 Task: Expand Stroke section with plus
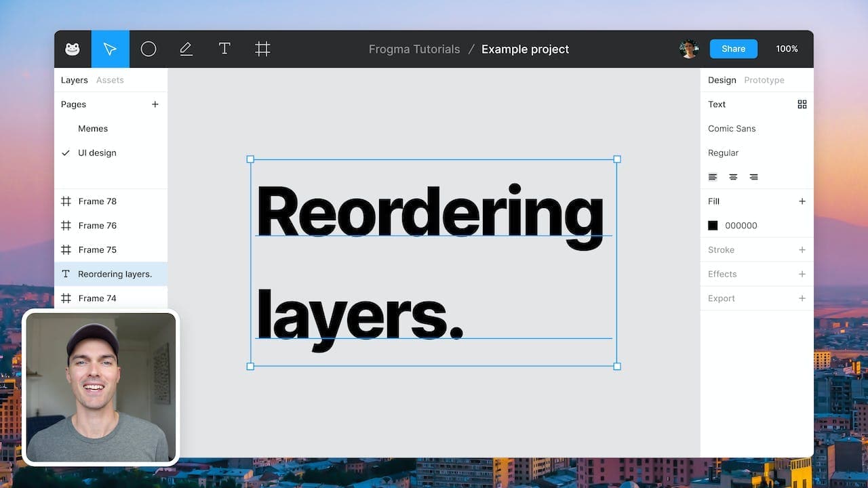tap(802, 250)
